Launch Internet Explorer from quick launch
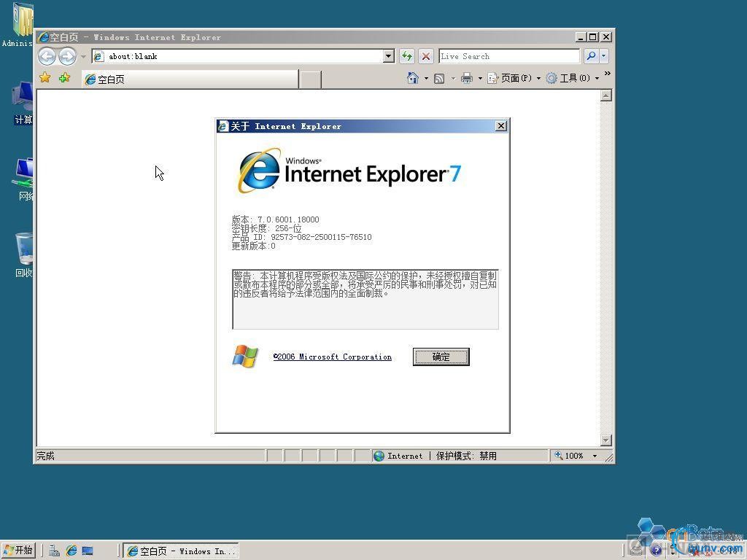 (x=71, y=551)
